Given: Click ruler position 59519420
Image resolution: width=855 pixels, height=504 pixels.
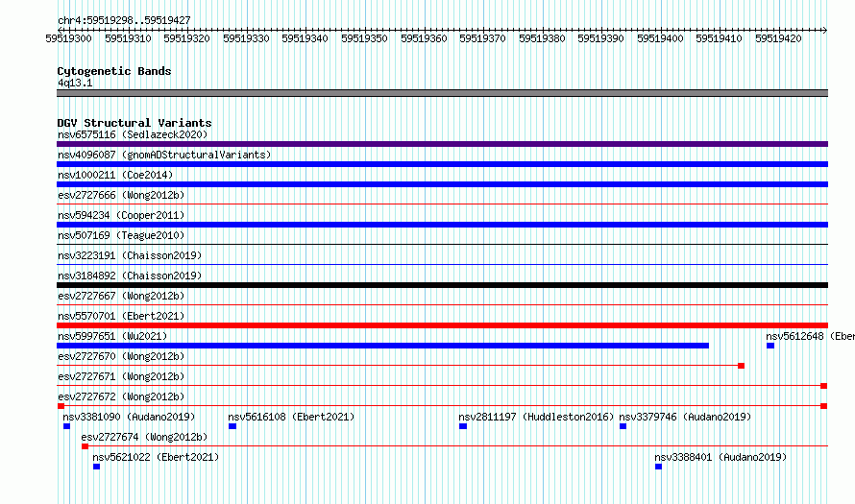Looking at the screenshot, I should tap(778, 38).
